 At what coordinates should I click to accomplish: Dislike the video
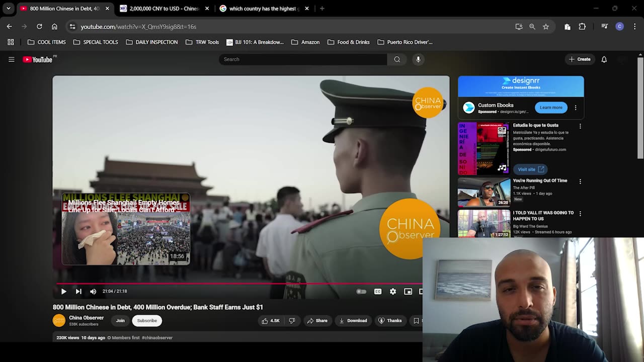pyautogui.click(x=292, y=321)
